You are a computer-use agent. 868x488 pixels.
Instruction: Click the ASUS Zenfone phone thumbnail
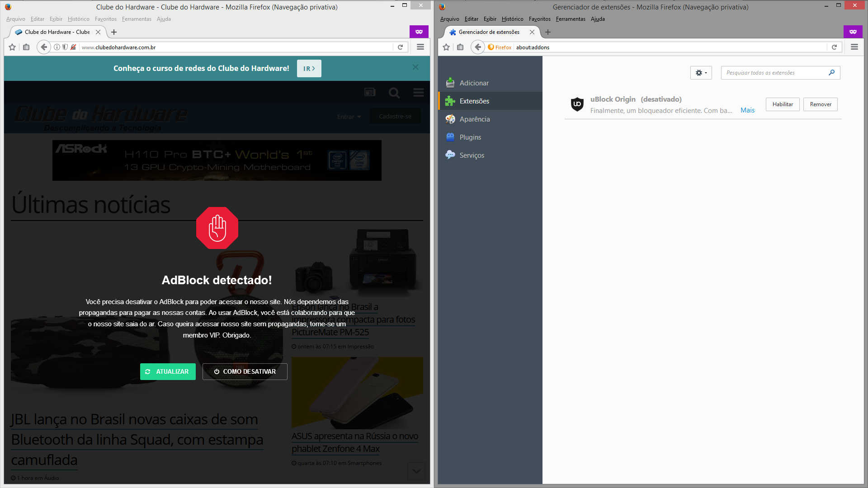357,393
